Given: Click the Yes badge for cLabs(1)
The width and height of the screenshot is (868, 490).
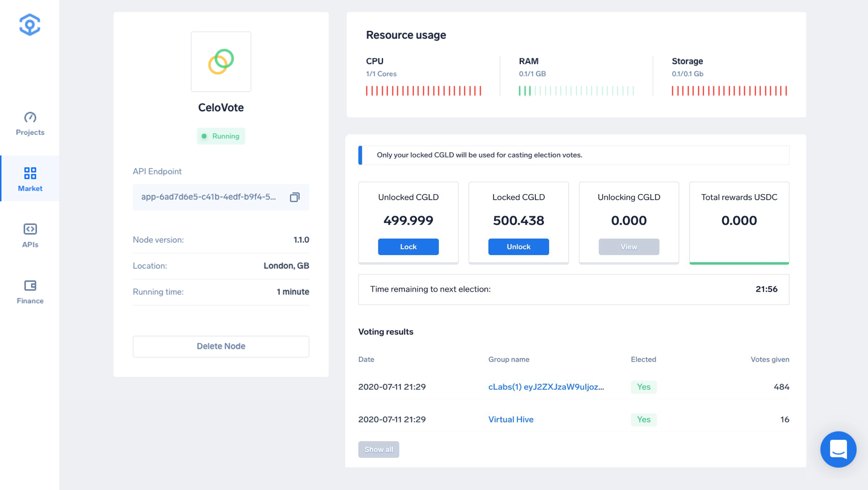Looking at the screenshot, I should [x=644, y=387].
